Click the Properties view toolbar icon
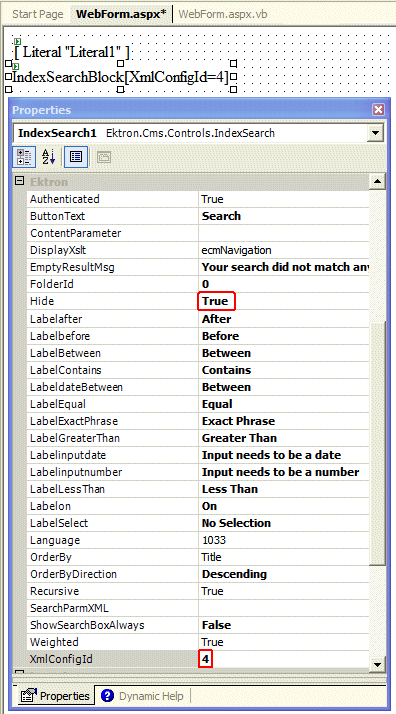 (x=76, y=157)
